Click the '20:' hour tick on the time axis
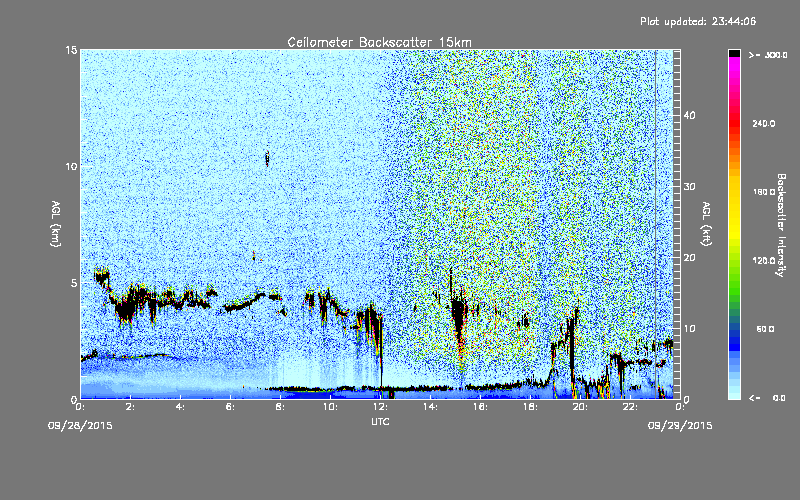The image size is (800, 500). tap(581, 407)
